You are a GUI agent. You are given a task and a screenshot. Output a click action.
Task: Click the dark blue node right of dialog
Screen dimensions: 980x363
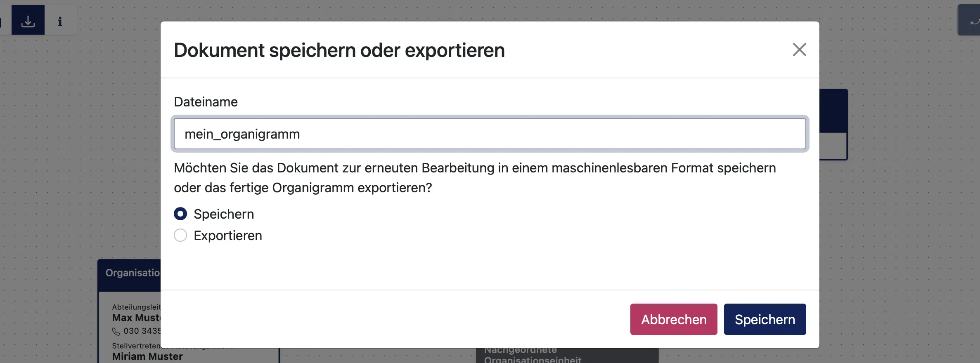coord(833,111)
